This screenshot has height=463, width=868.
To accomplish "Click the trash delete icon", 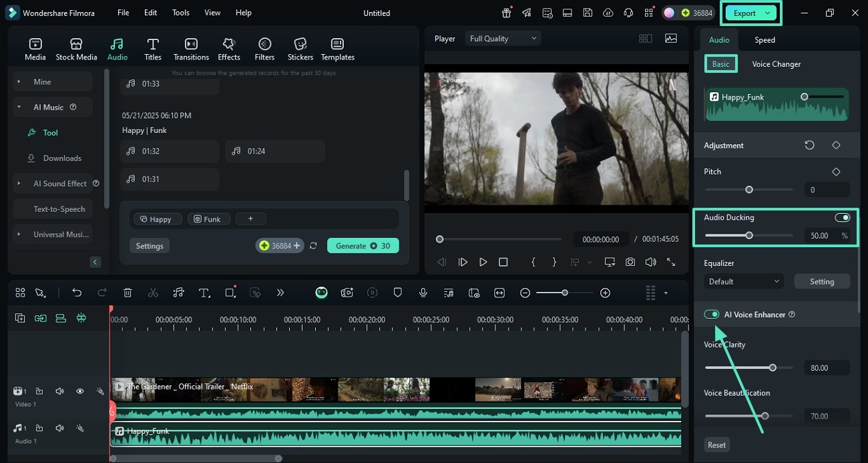I will click(128, 293).
